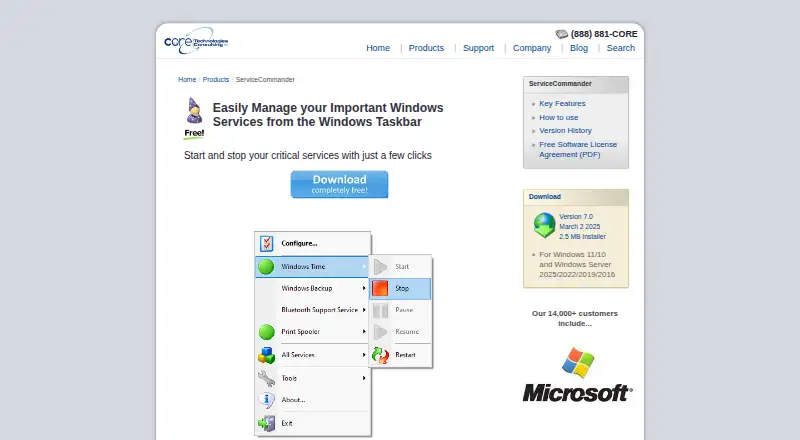The image size is (800, 440).
Task: Click the grey Start play icon
Action: pos(380,266)
